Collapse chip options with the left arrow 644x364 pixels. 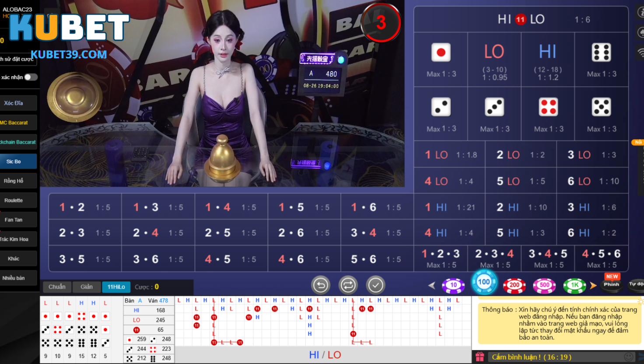coord(431,285)
